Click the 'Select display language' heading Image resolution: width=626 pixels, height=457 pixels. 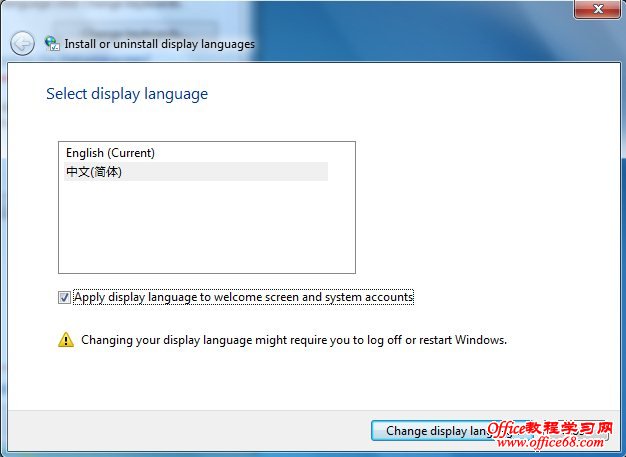click(x=127, y=94)
